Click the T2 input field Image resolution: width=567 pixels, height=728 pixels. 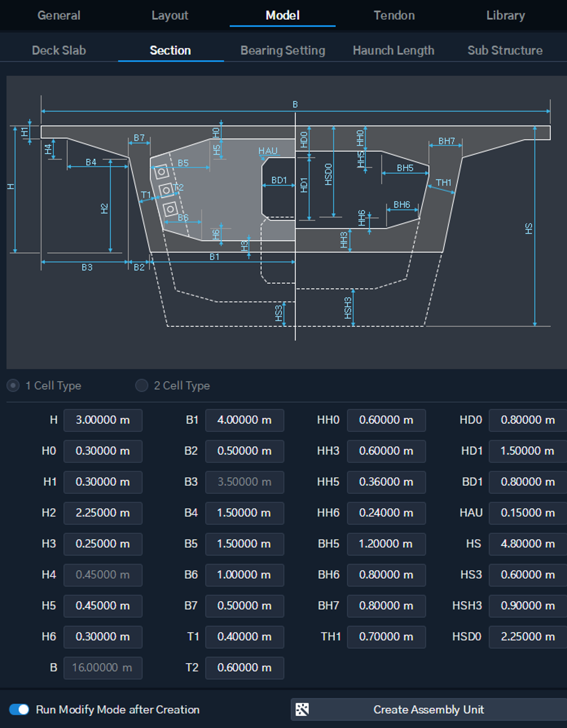coord(245,667)
